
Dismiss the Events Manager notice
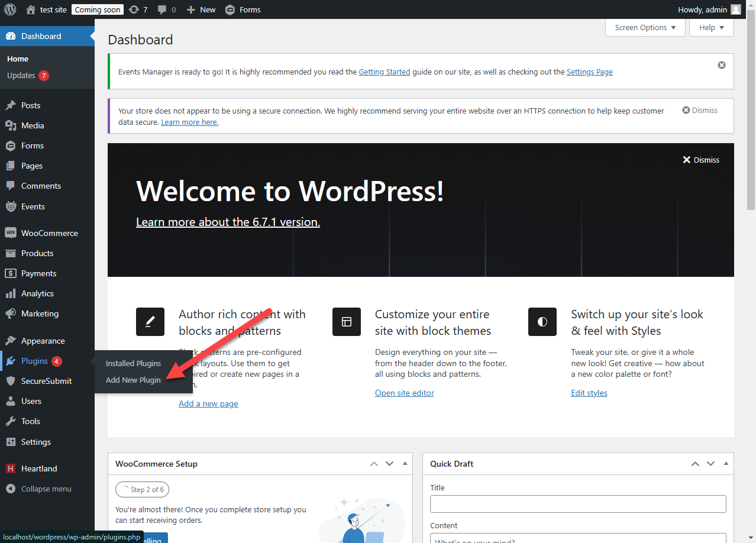(x=722, y=65)
